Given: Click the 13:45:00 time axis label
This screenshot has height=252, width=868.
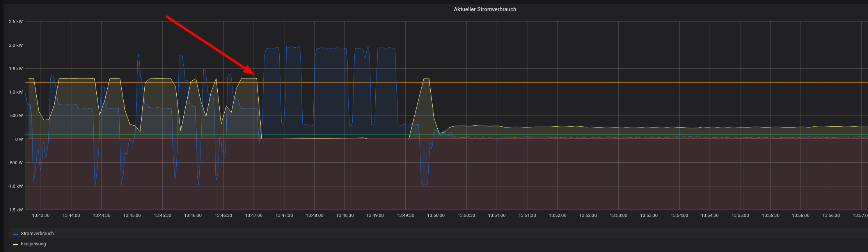Looking at the screenshot, I should click(x=132, y=215).
